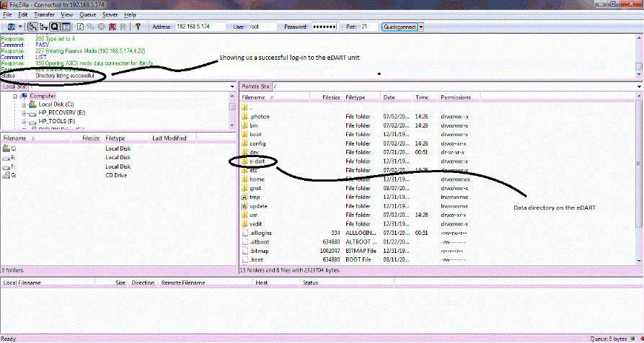This screenshot has height=343, width=644.
Task: Open the Site Manager dropdown arrow
Action: pos(19,27)
